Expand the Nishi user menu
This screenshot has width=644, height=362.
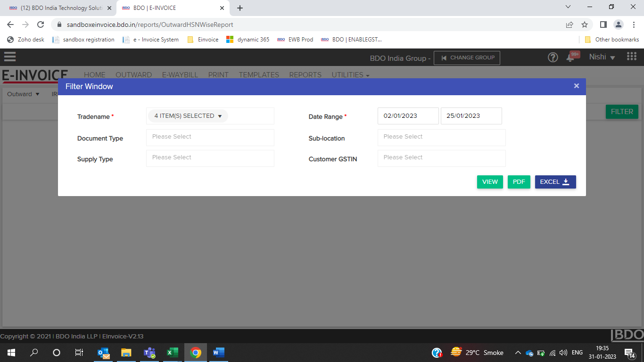[x=602, y=57]
